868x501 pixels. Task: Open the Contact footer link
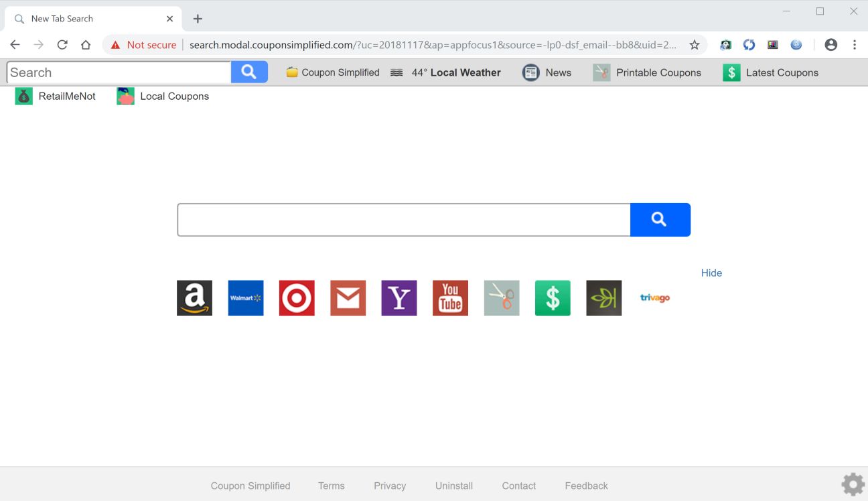519,486
